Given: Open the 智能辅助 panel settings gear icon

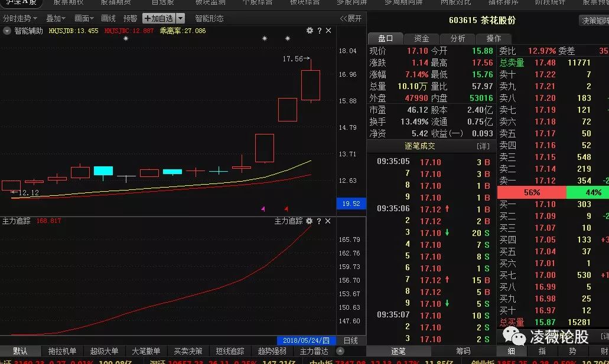Looking at the screenshot, I should click(x=310, y=31).
